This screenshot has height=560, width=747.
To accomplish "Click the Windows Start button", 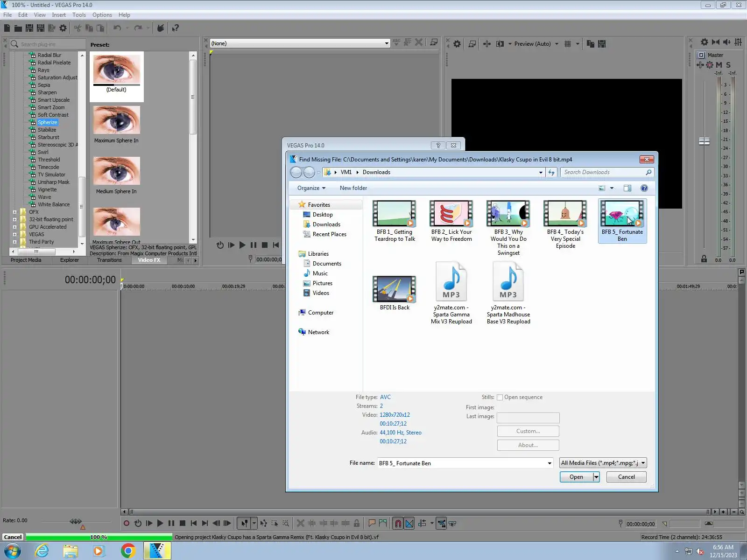I will [x=13, y=551].
